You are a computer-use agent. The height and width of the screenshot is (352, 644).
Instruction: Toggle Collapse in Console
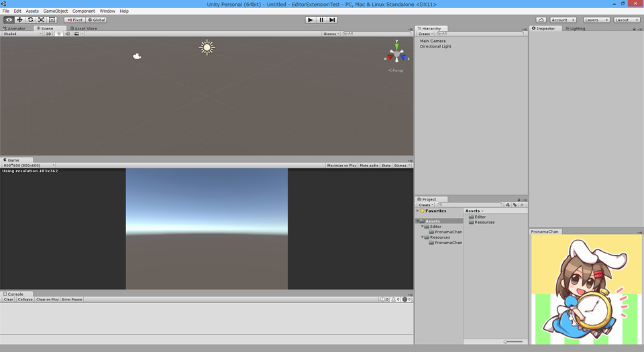click(25, 300)
